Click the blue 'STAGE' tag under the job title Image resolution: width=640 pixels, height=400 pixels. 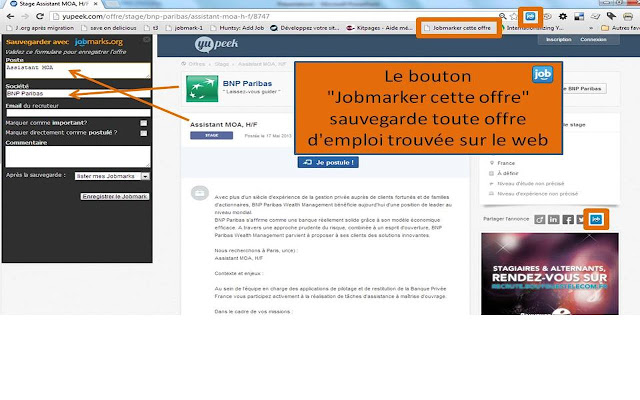(211, 136)
